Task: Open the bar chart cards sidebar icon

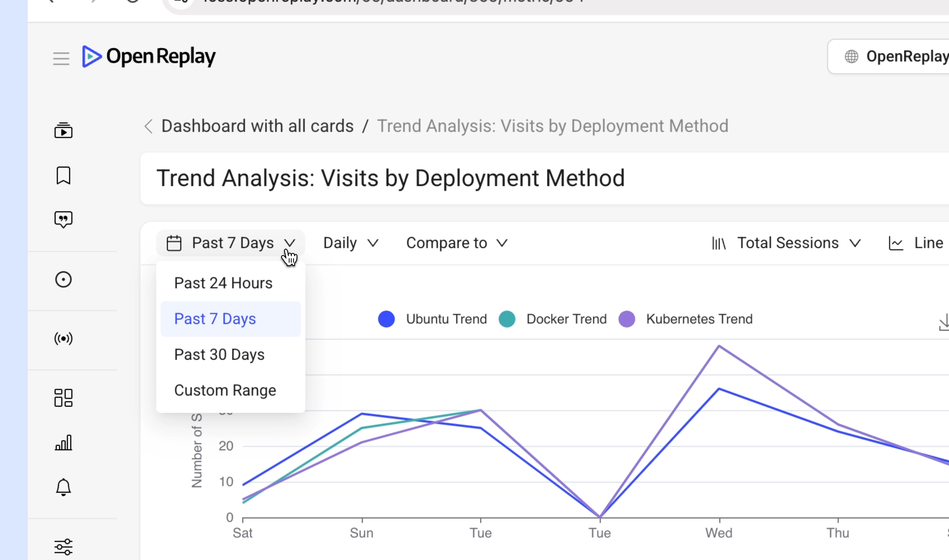Action: click(x=63, y=442)
